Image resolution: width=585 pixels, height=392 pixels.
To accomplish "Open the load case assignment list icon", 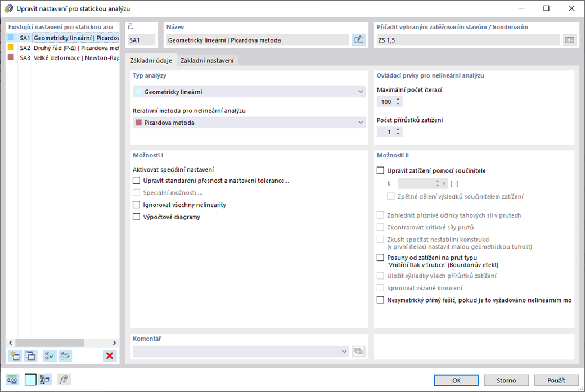I will coord(570,40).
